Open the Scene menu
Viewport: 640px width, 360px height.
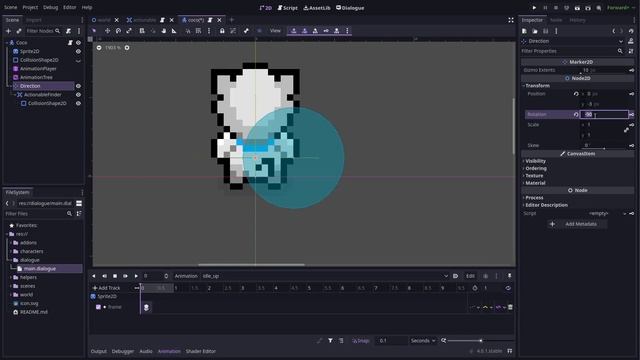tap(11, 7)
